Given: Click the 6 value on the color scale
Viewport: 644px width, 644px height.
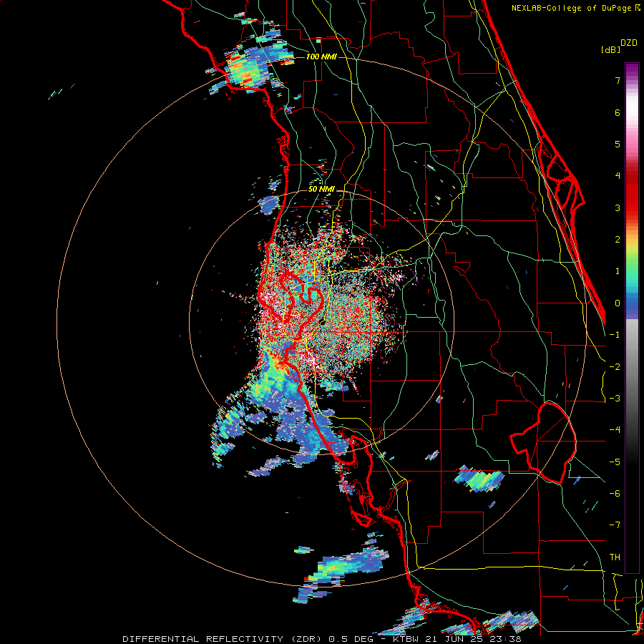Looking at the screenshot, I should (618, 112).
